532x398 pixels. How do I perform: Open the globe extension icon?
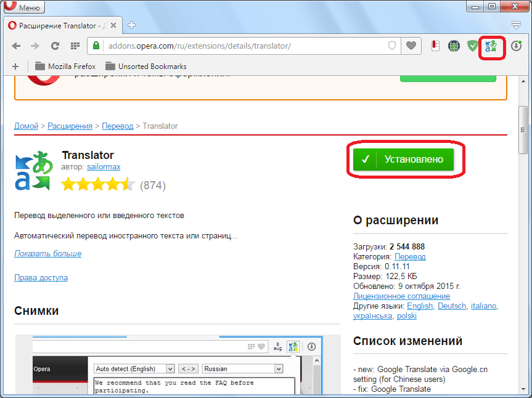(454, 46)
